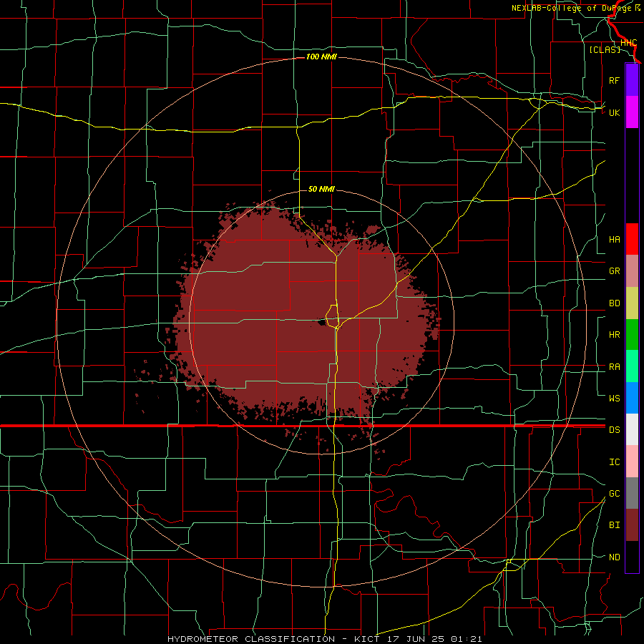Click the 'HR' legend label
The height and width of the screenshot is (644, 644).
(614, 335)
